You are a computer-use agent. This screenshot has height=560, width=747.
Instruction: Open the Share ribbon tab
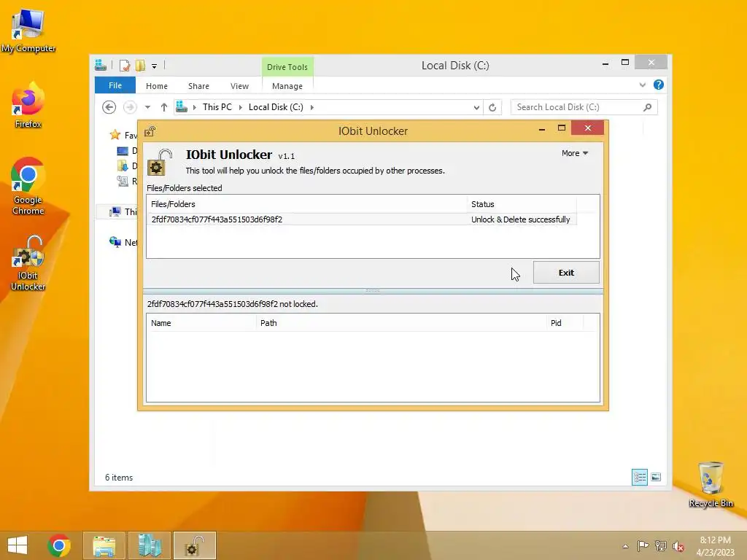(198, 86)
